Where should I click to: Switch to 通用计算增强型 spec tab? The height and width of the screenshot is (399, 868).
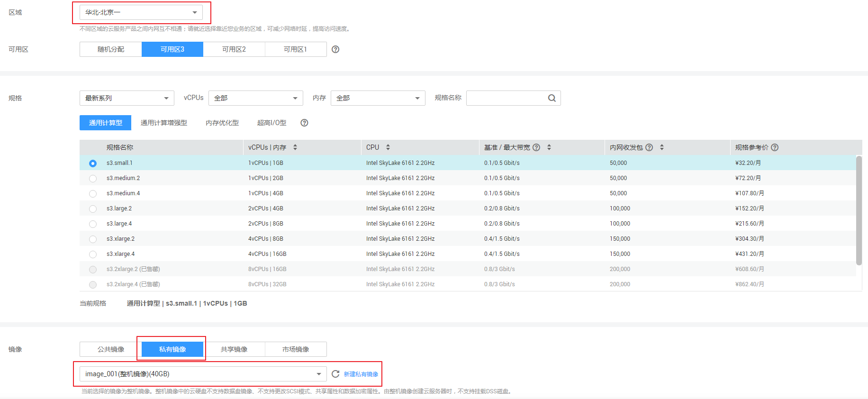click(x=164, y=123)
